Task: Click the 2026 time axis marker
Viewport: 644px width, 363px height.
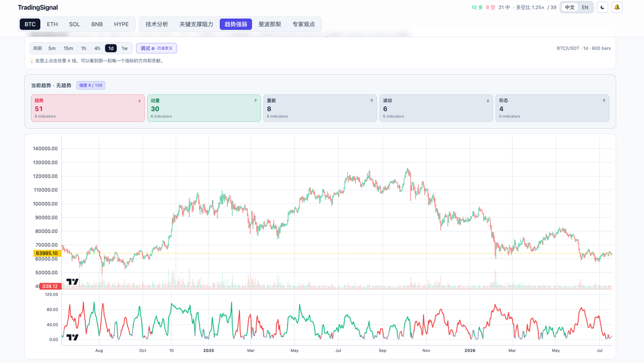Action: point(470,351)
